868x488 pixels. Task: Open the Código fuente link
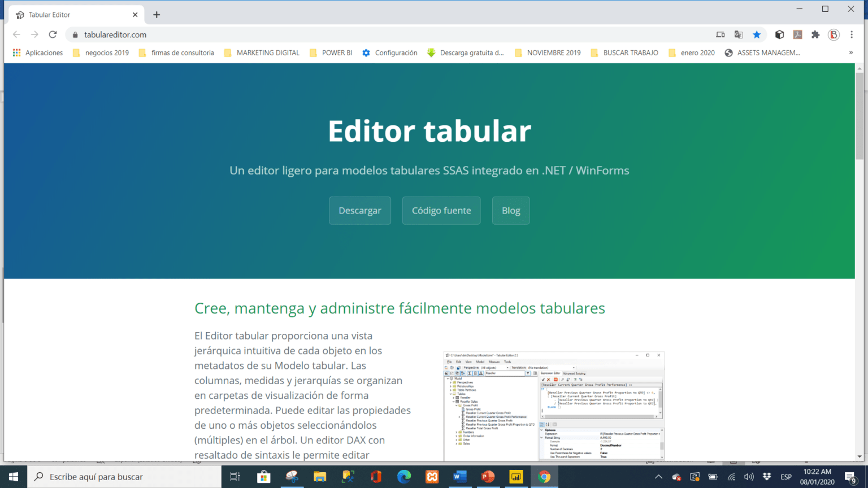pyautogui.click(x=441, y=210)
